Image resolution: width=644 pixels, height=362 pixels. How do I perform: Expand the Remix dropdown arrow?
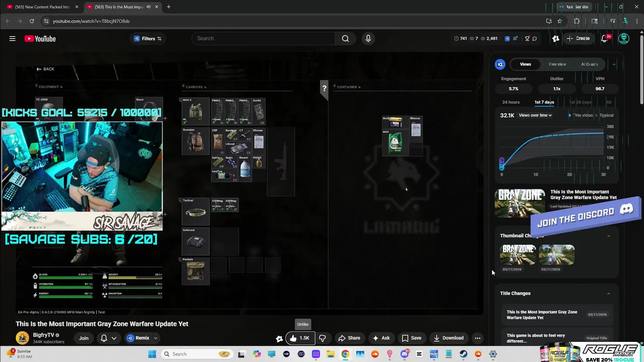pyautogui.click(x=155, y=338)
